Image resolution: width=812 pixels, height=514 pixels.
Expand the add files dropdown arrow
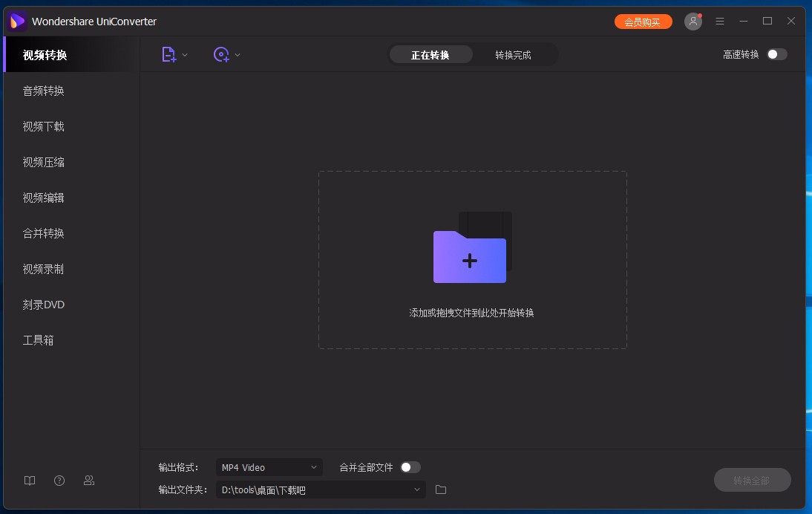point(185,54)
